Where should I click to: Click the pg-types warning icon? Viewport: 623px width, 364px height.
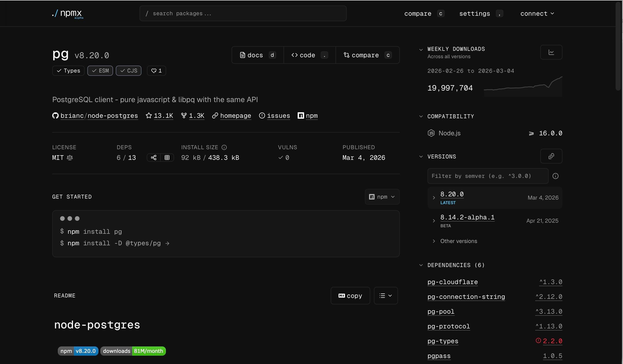click(x=538, y=340)
